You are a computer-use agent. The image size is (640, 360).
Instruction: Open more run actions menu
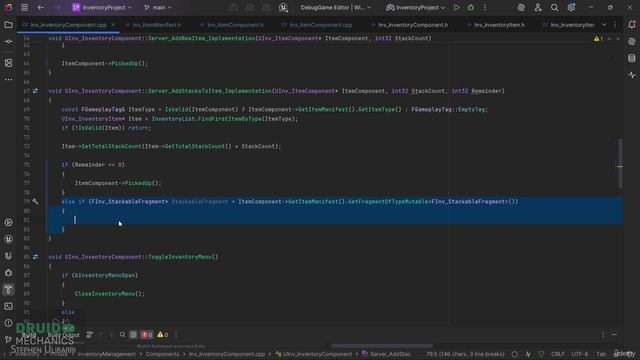tap(485, 7)
